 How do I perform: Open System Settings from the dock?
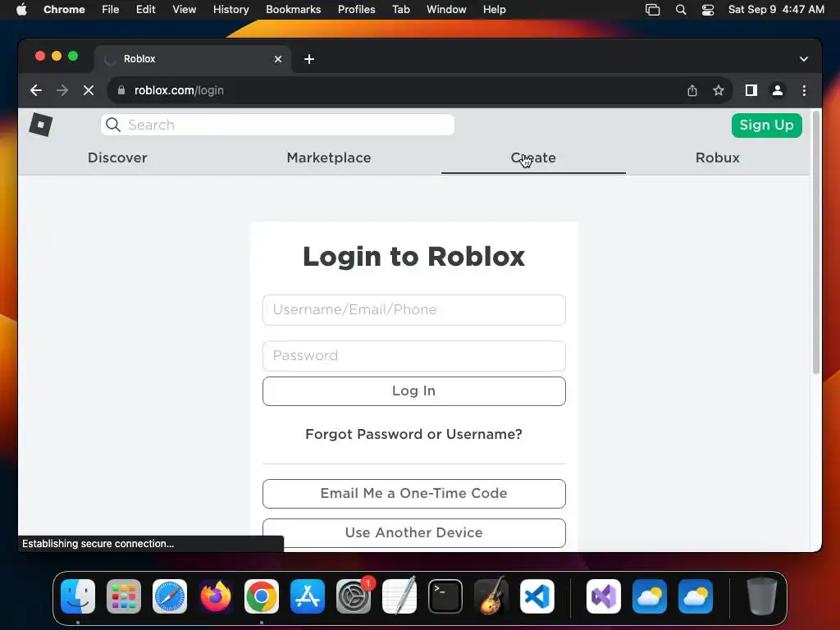[x=354, y=596]
